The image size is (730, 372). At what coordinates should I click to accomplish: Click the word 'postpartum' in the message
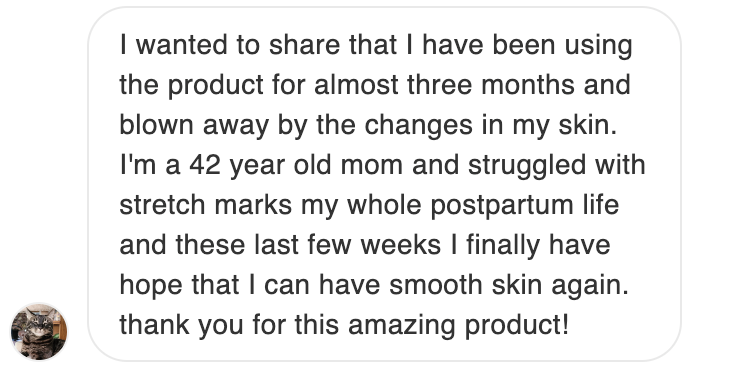coord(502,206)
